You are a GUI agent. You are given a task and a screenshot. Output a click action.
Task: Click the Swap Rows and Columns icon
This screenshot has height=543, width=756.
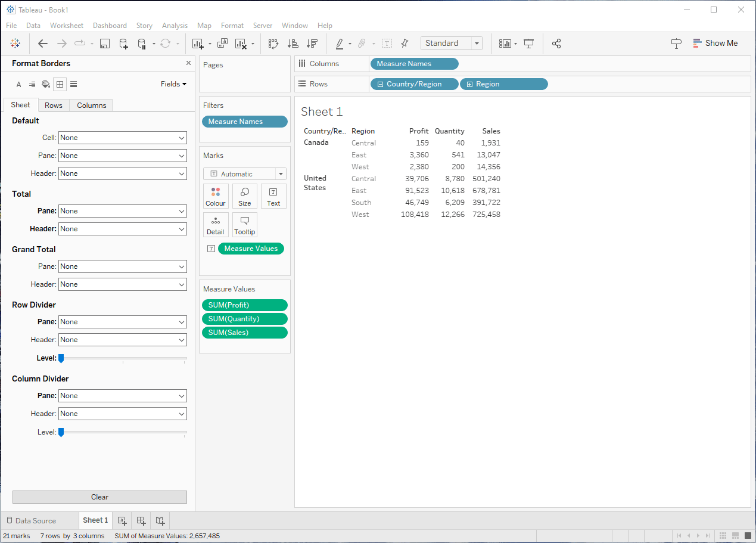(273, 44)
